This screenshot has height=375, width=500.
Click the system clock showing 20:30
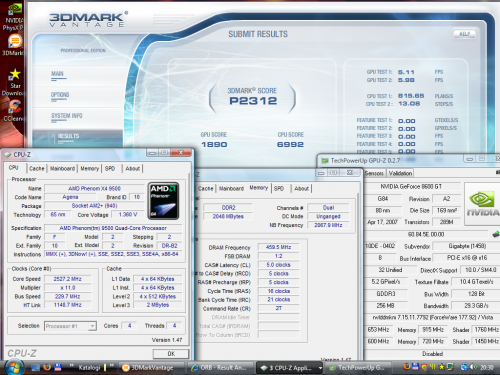487,367
